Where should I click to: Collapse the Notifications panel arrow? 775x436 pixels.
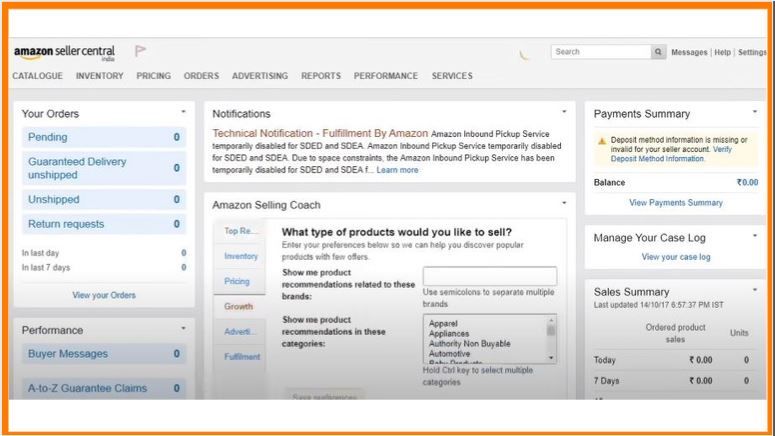tap(564, 112)
